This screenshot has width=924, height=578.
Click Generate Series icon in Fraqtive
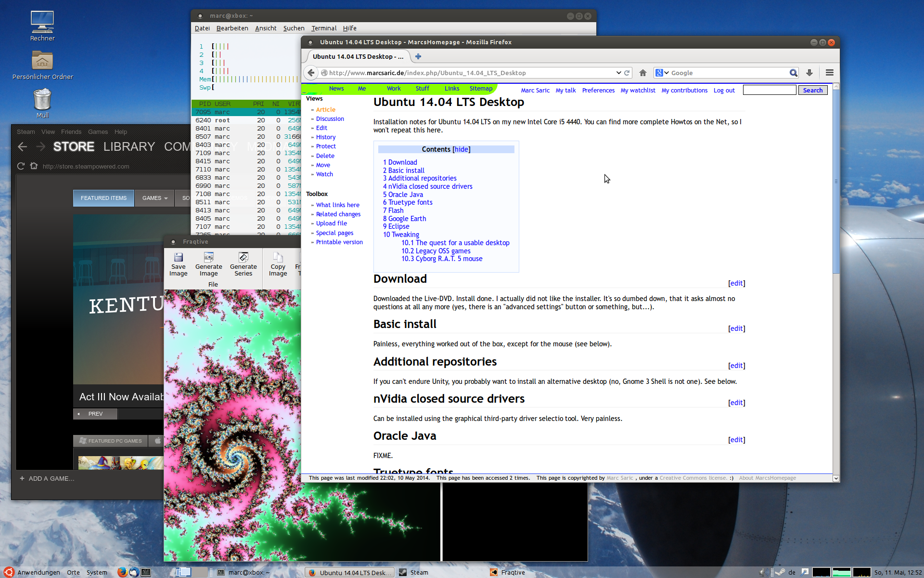pyautogui.click(x=243, y=257)
